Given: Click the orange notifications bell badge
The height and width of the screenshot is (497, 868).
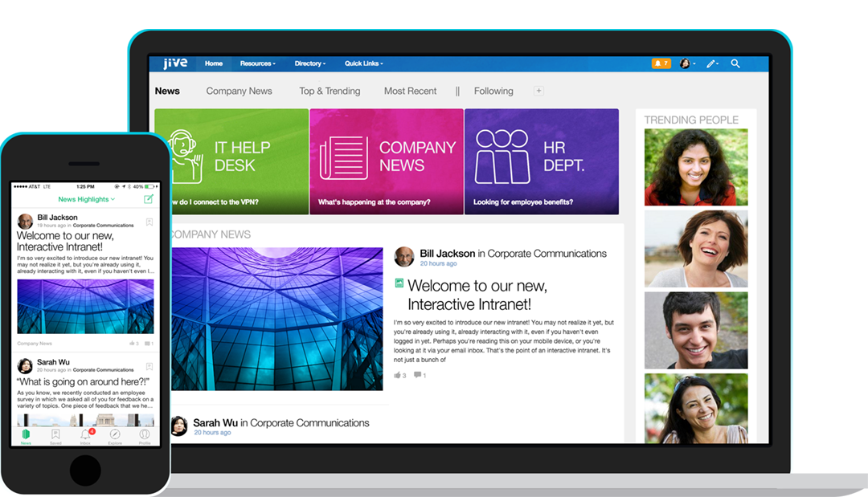Looking at the screenshot, I should (x=661, y=63).
